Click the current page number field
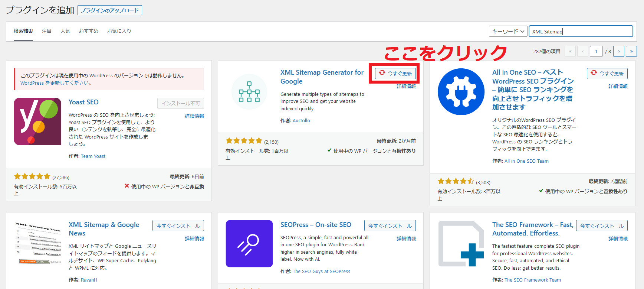Image resolution: width=644 pixels, height=289 pixels. 596,51
